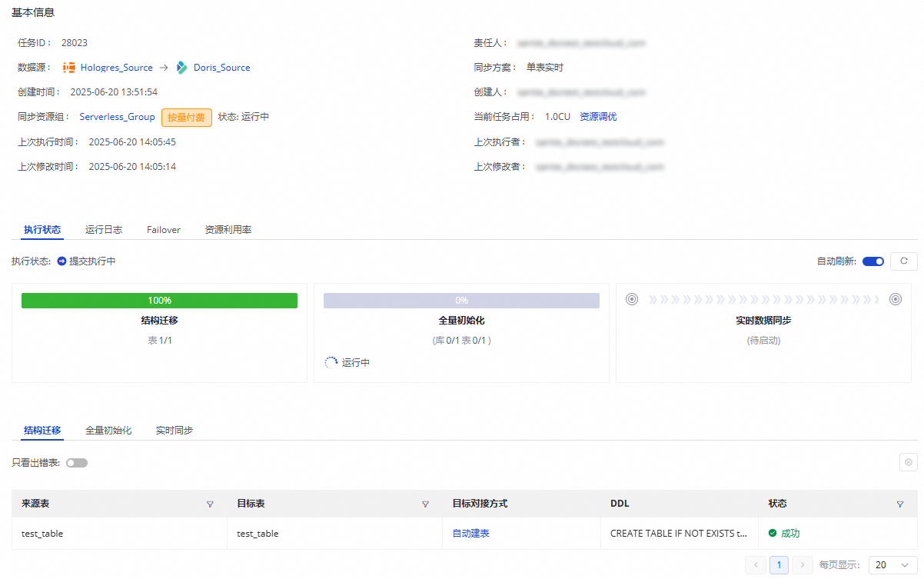Click the Hologres_Source datasource icon

[69, 68]
